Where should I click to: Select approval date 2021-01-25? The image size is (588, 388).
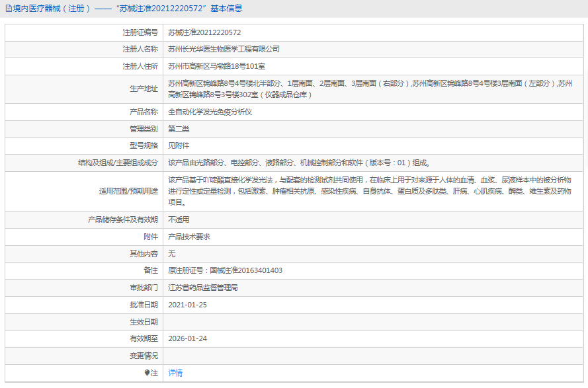[x=187, y=305]
